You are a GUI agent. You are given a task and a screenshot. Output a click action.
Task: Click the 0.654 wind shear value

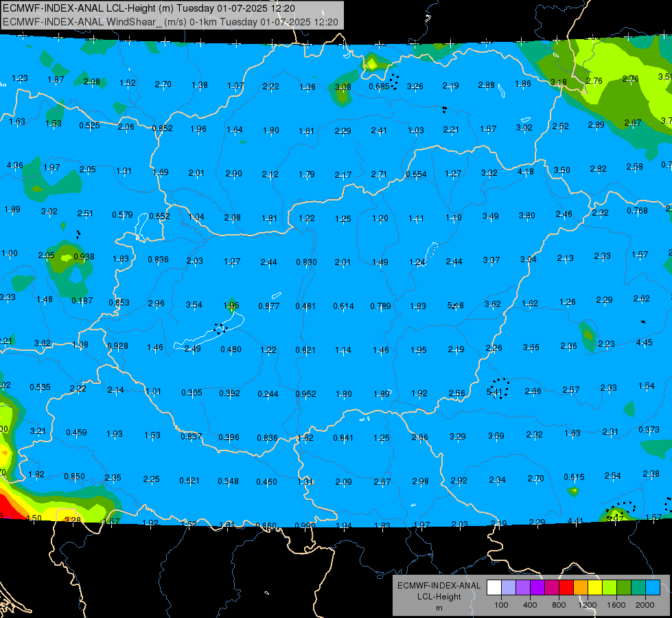(x=416, y=174)
